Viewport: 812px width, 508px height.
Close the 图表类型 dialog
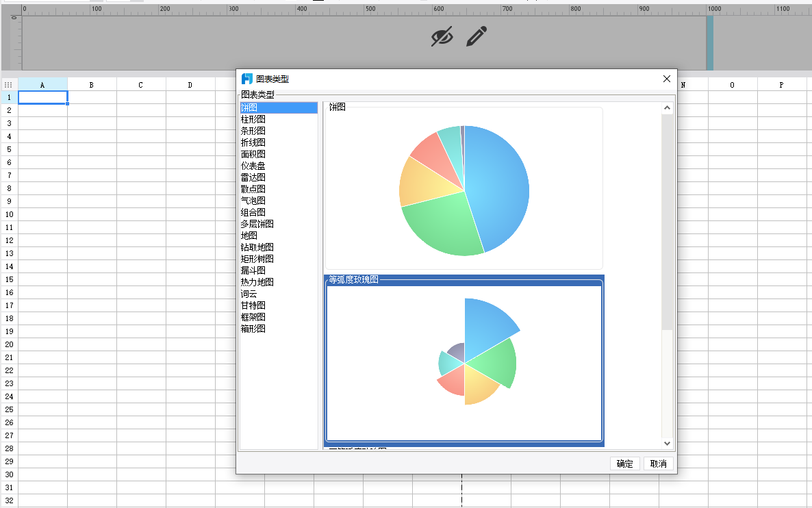[666, 79]
